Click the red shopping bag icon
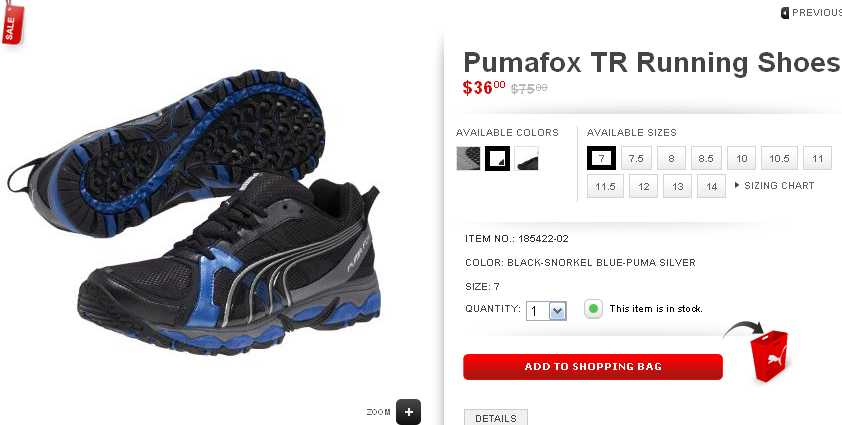This screenshot has width=842, height=425. [771, 356]
